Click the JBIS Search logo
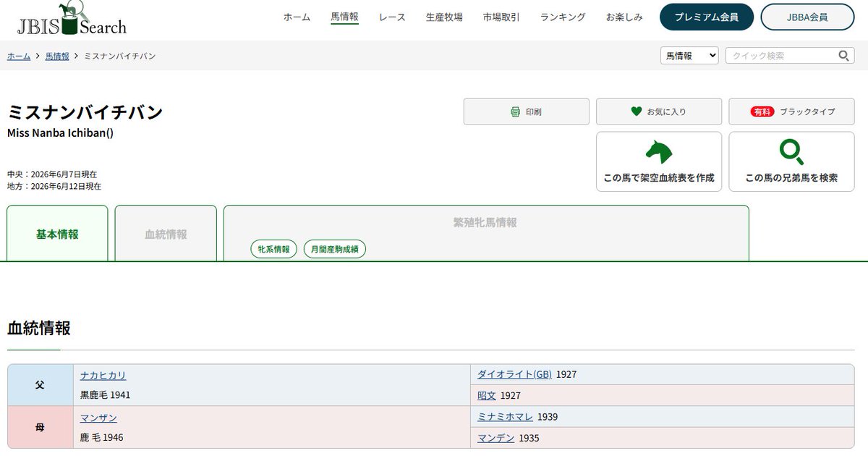 [x=72, y=20]
